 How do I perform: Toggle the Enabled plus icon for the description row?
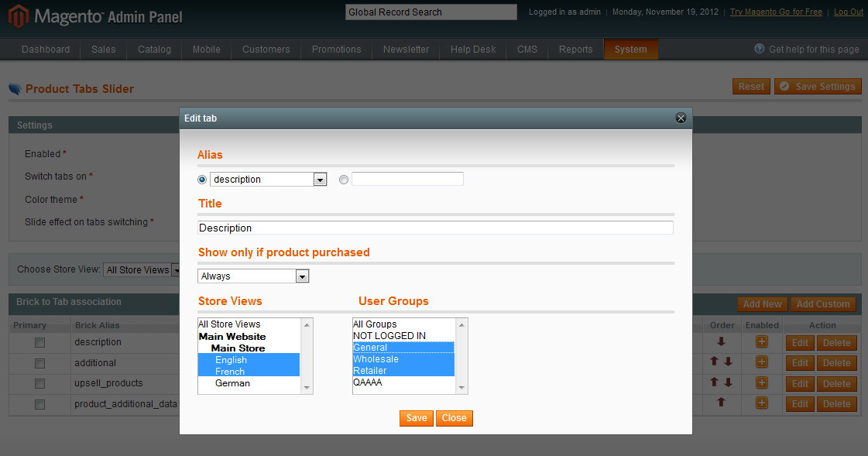point(762,342)
